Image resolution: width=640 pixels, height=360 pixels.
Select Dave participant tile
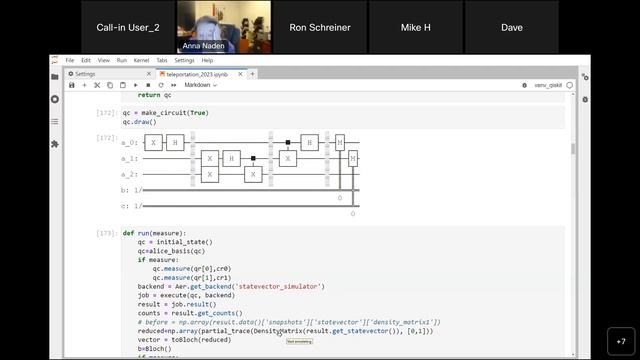point(512,27)
